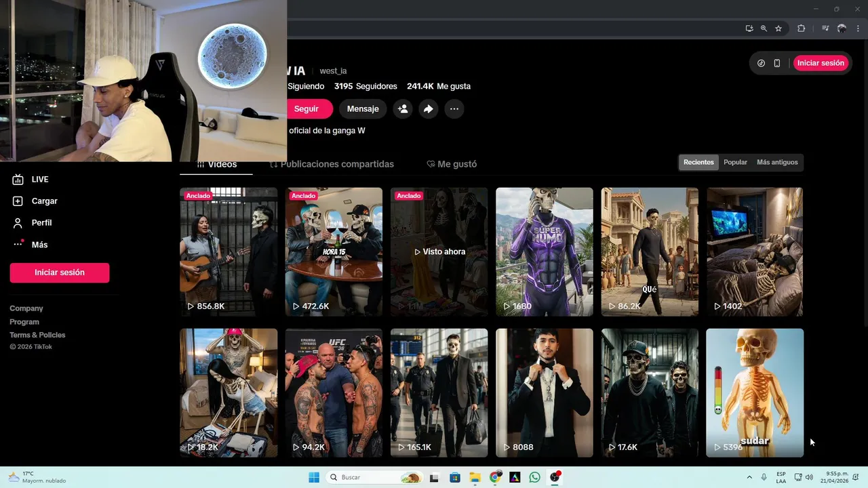Click the OBS recording icon in taskbar
This screenshot has width=868, height=488.
[555, 477]
